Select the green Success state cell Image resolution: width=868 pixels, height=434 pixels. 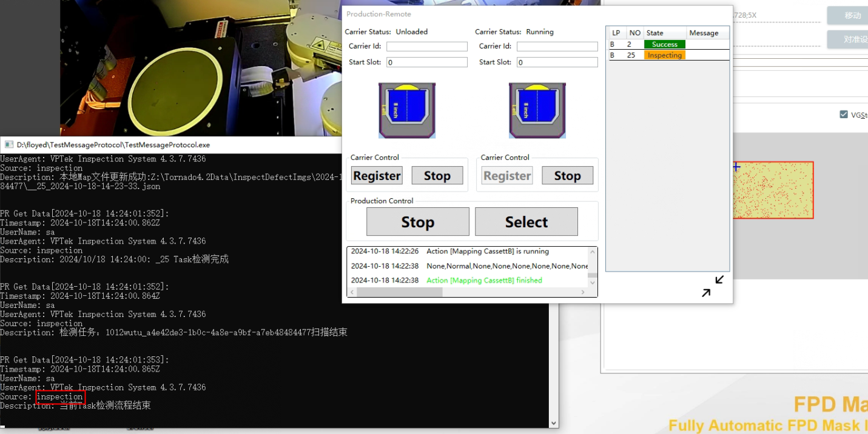click(x=665, y=44)
